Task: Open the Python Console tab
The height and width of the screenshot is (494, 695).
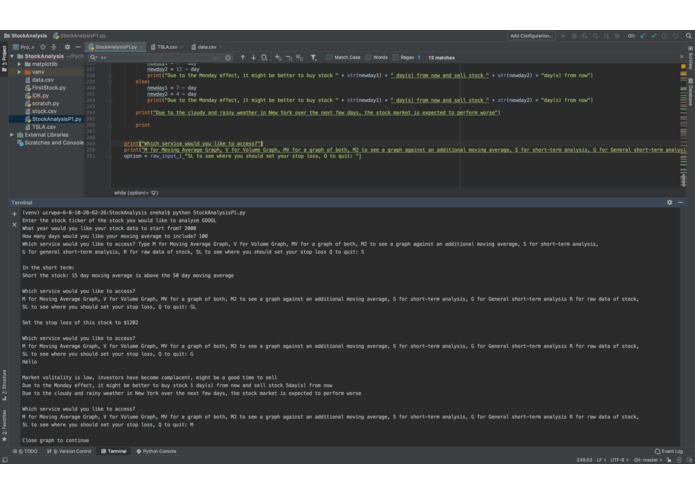Action: pyautogui.click(x=156, y=451)
